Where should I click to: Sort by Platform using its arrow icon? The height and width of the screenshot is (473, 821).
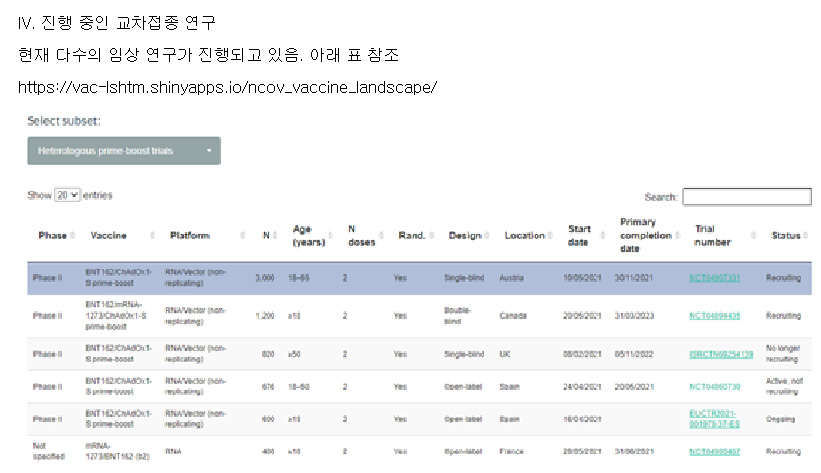point(243,236)
